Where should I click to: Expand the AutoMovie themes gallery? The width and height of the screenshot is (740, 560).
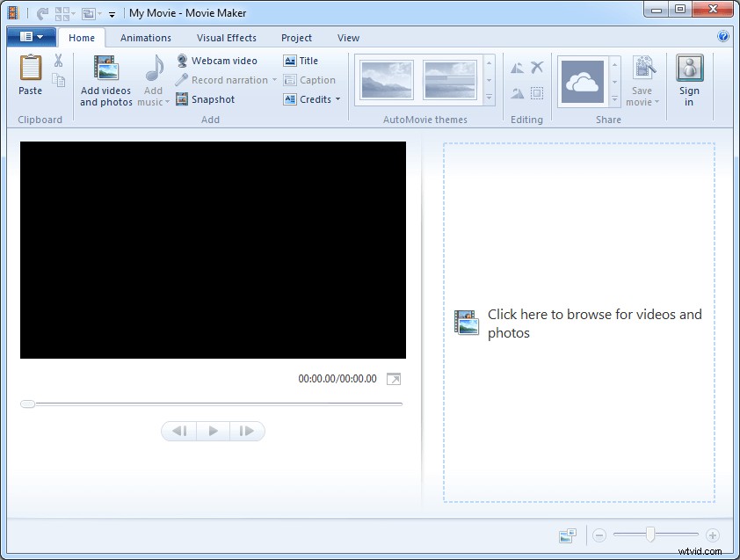click(x=489, y=94)
